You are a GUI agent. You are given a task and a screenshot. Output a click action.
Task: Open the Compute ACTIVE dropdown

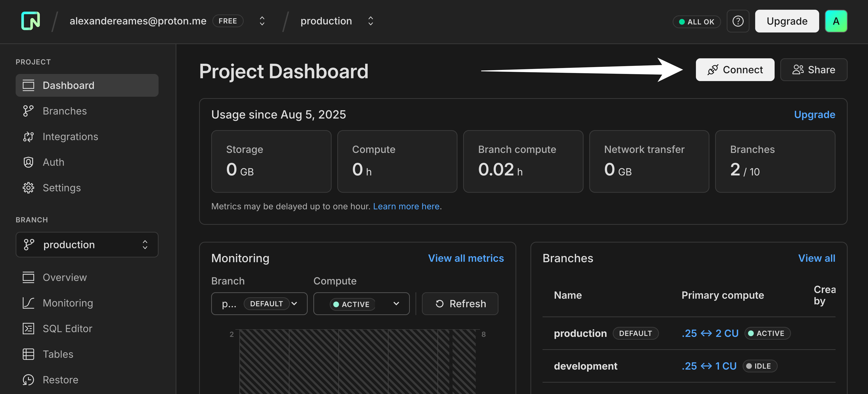361,304
